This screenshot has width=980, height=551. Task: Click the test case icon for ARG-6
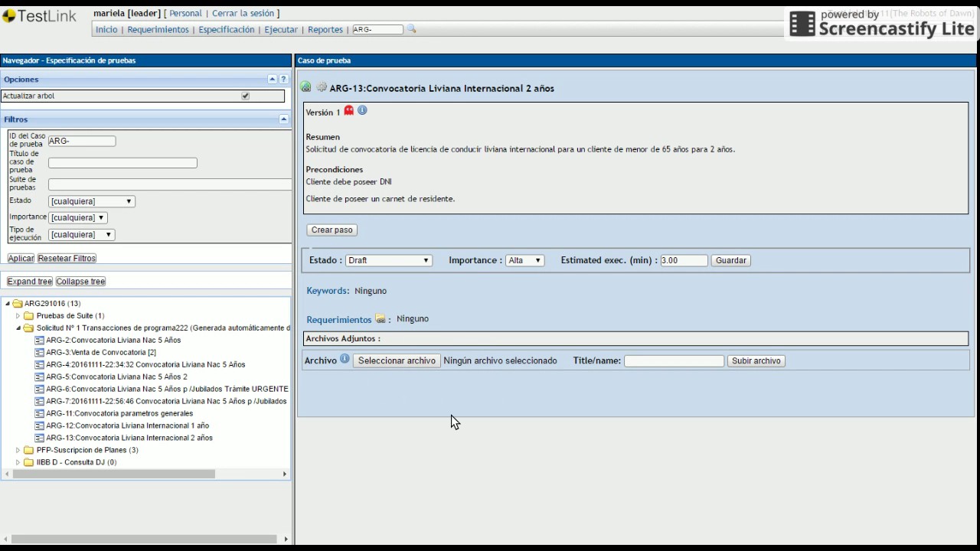[x=39, y=389]
